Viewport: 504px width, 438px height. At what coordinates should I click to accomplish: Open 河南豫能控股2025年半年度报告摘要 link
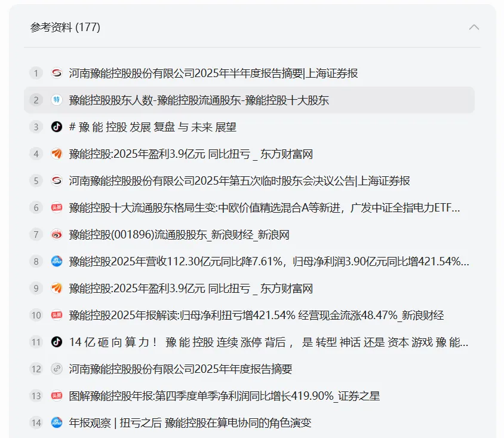pyautogui.click(x=213, y=73)
